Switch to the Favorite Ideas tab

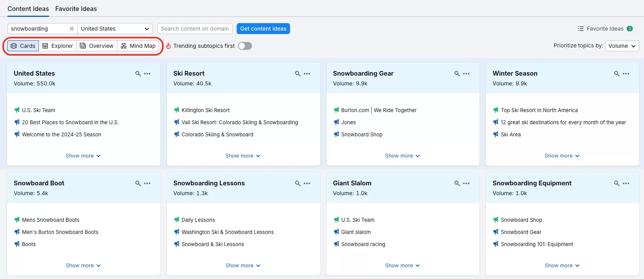tap(76, 9)
